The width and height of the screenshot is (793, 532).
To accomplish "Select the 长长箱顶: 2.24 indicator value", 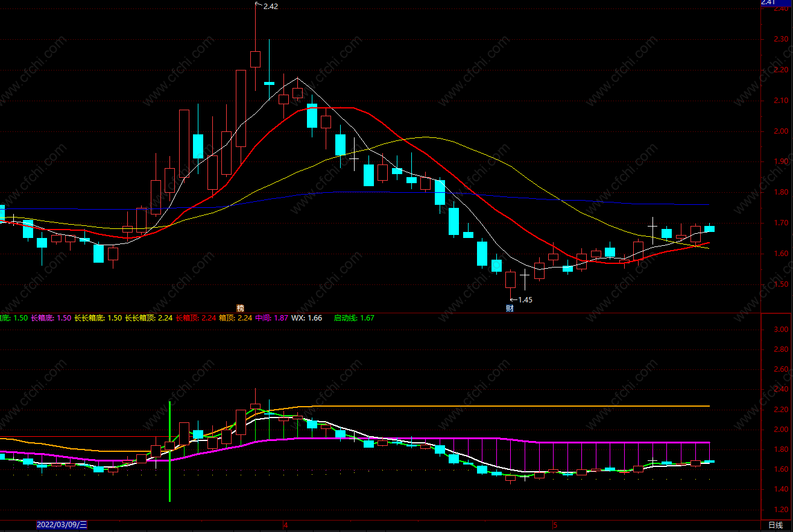I will point(149,318).
